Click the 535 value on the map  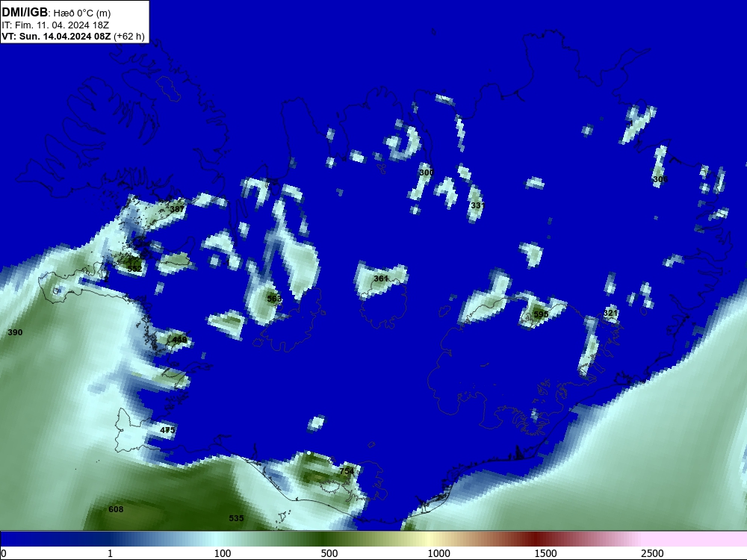point(236,518)
